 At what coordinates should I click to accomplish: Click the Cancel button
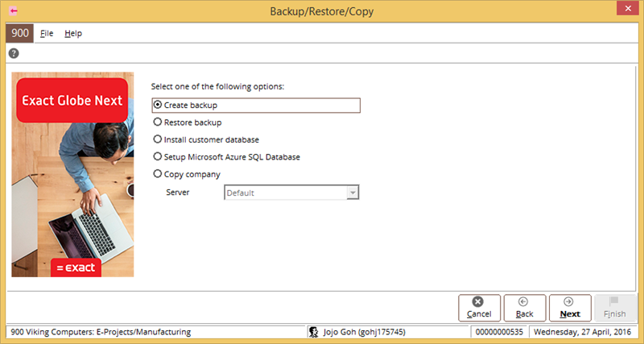coord(479,308)
